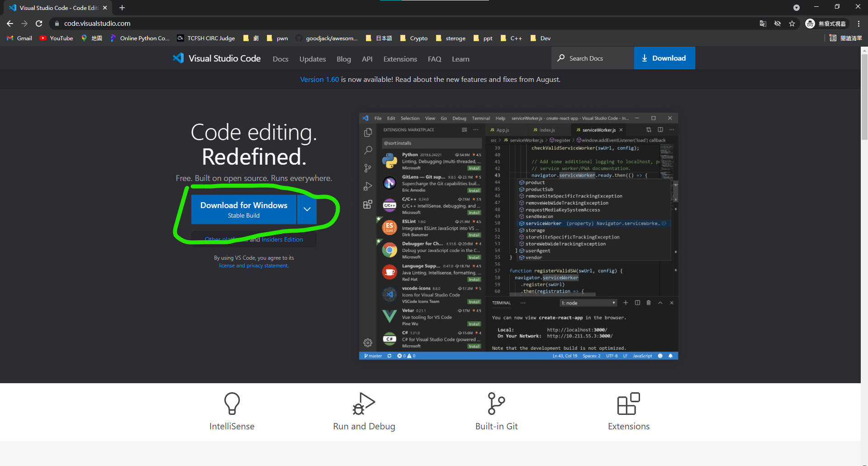Go back to the previous page
The image size is (868, 466).
click(10, 24)
